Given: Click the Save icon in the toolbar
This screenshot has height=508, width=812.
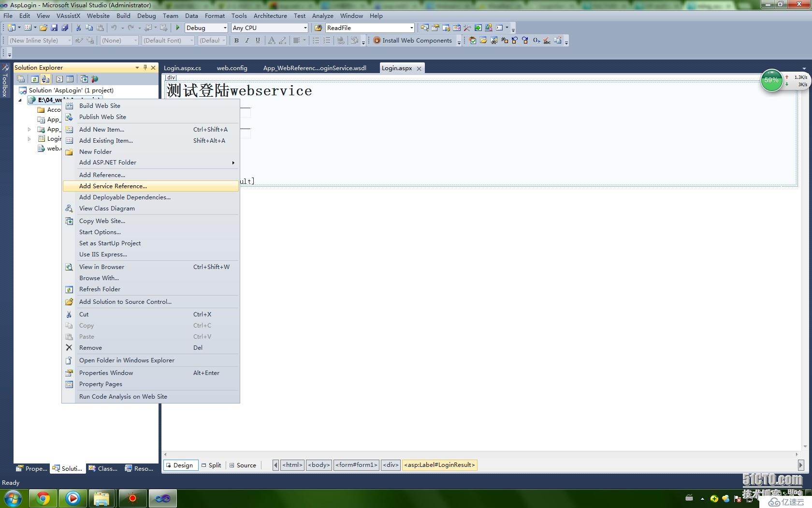Looking at the screenshot, I should 54,28.
